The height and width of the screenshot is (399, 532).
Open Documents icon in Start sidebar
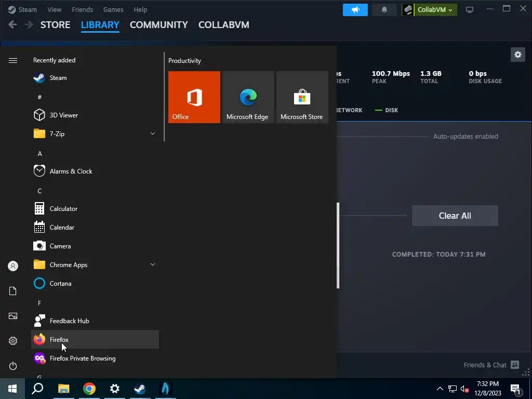pos(13,291)
